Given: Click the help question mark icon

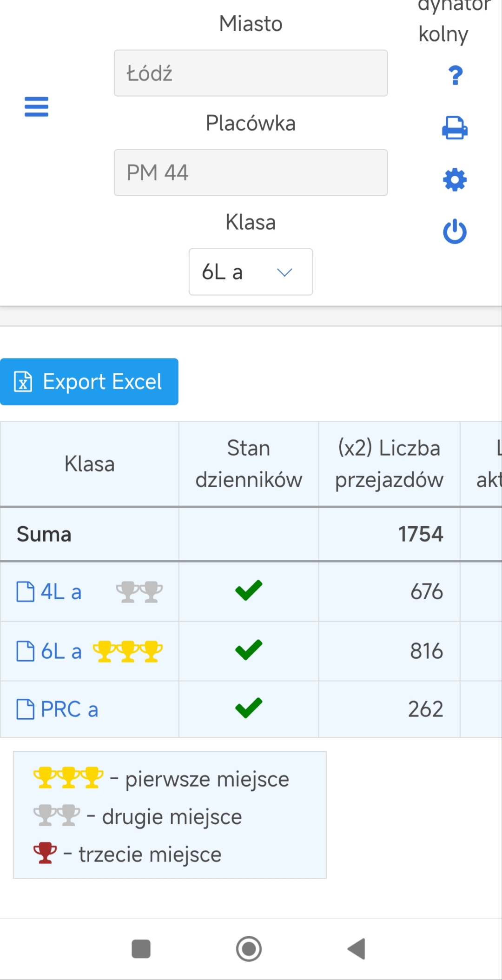Looking at the screenshot, I should click(x=456, y=75).
